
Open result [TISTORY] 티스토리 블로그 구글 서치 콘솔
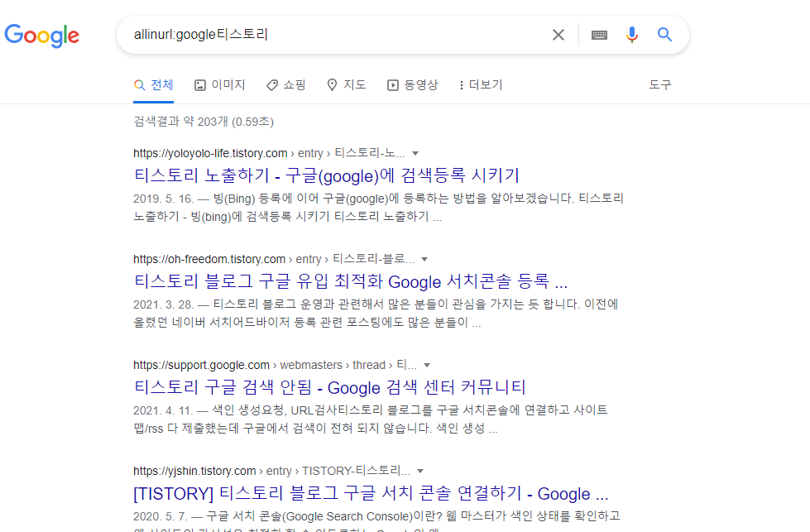[x=371, y=493]
